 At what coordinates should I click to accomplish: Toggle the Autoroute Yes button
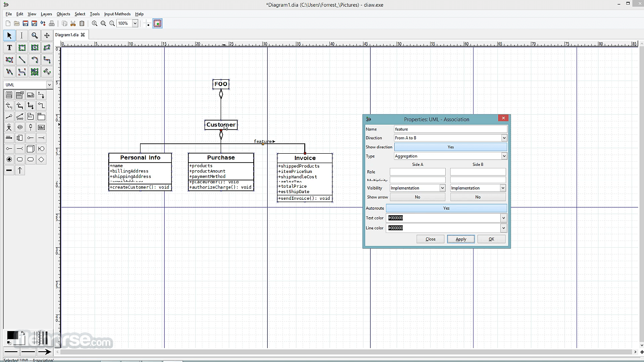pyautogui.click(x=446, y=208)
